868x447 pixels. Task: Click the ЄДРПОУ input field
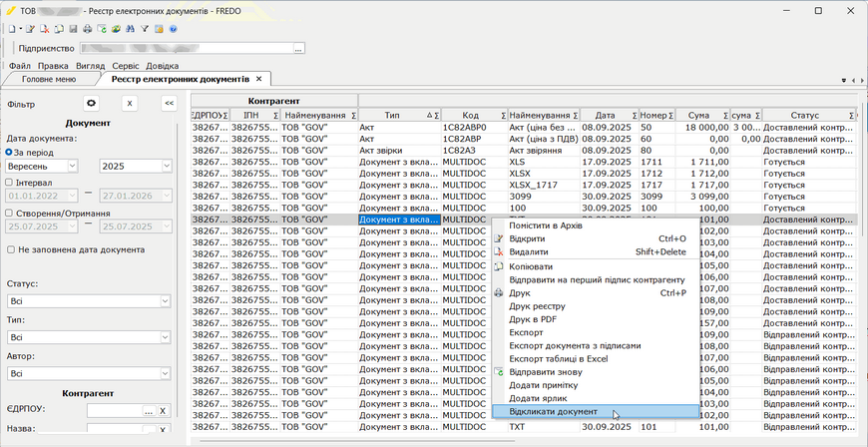pyautogui.click(x=115, y=410)
